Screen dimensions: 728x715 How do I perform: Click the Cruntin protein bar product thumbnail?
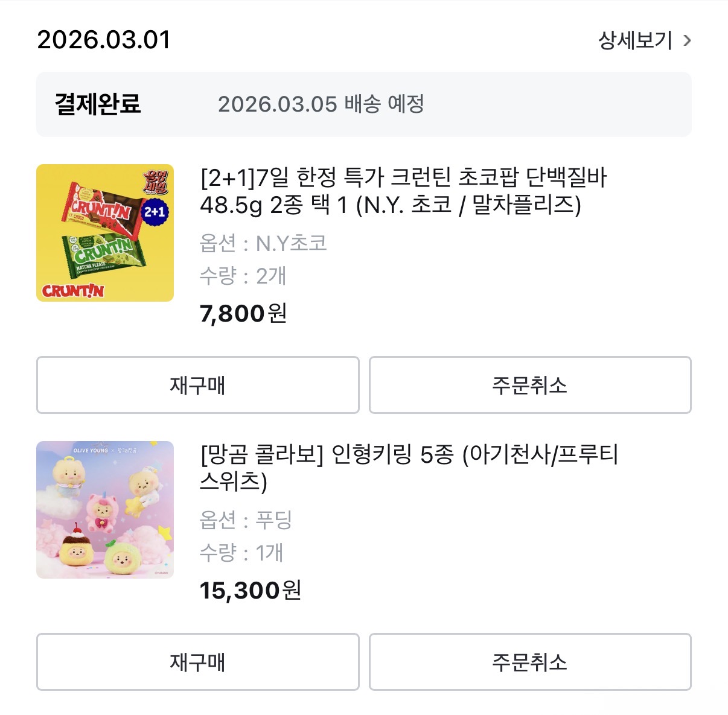point(105,233)
